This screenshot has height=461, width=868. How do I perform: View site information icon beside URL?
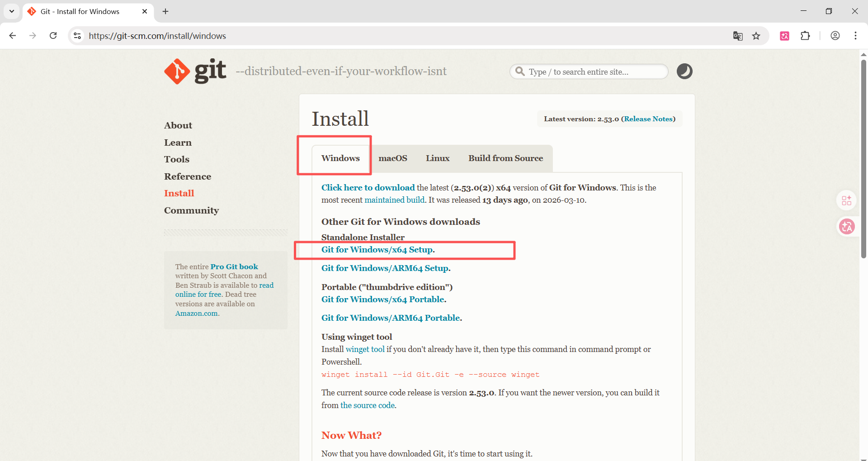pyautogui.click(x=77, y=36)
